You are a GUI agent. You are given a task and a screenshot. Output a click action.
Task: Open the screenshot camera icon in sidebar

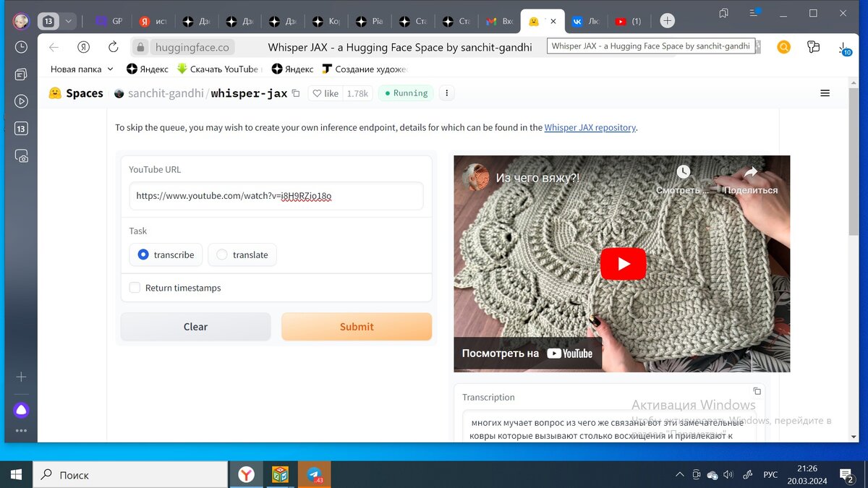[x=21, y=156]
